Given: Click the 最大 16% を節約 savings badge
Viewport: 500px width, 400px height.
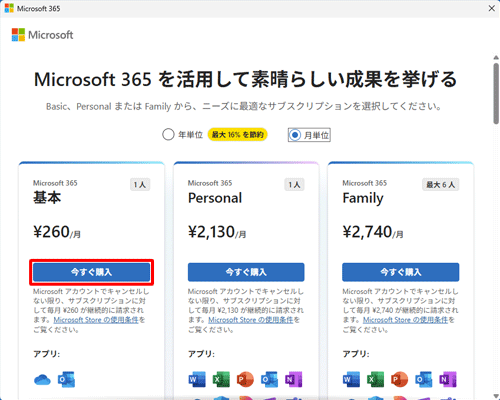Looking at the screenshot, I should click(237, 135).
